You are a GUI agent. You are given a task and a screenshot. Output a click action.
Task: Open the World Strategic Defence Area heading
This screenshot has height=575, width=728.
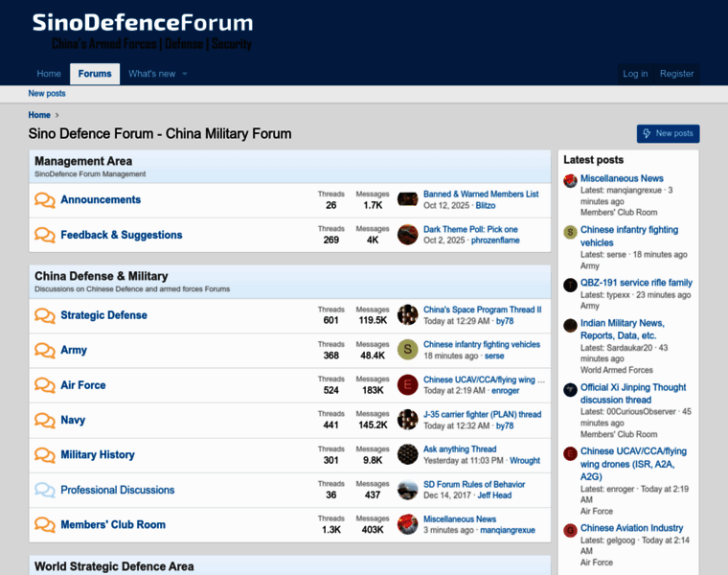point(114,566)
